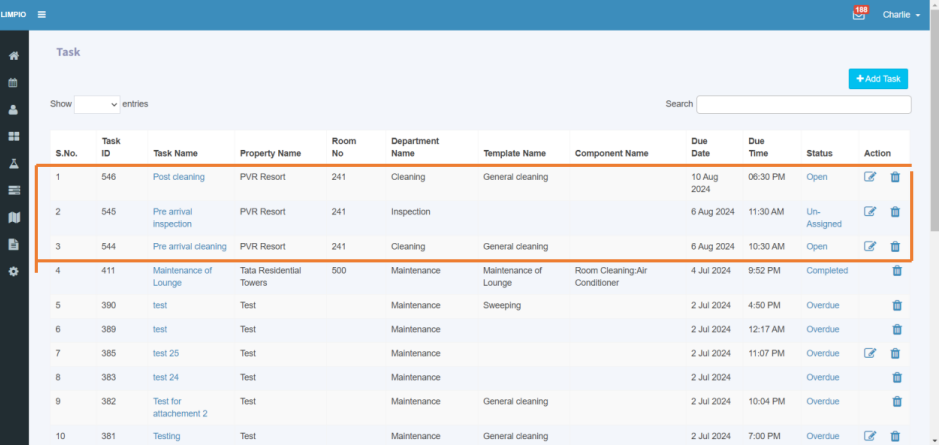Open the Pre arrival cleaning task link
This screenshot has width=939, height=446.
click(190, 247)
